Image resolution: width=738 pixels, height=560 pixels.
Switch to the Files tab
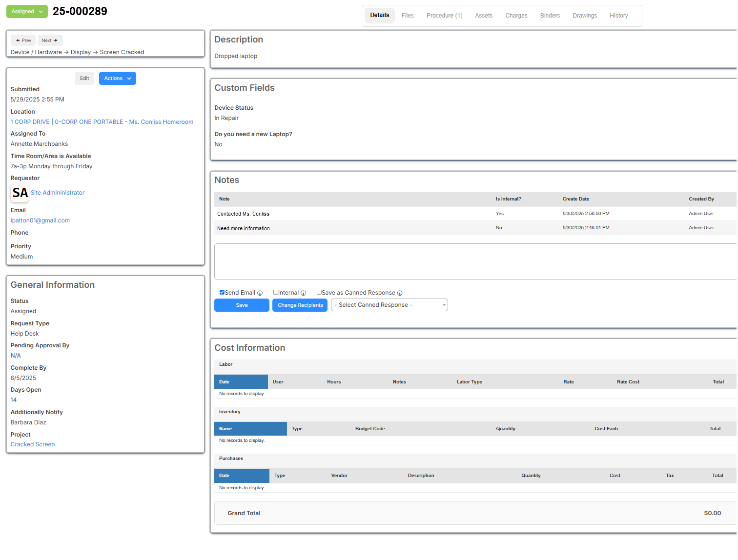408,16
